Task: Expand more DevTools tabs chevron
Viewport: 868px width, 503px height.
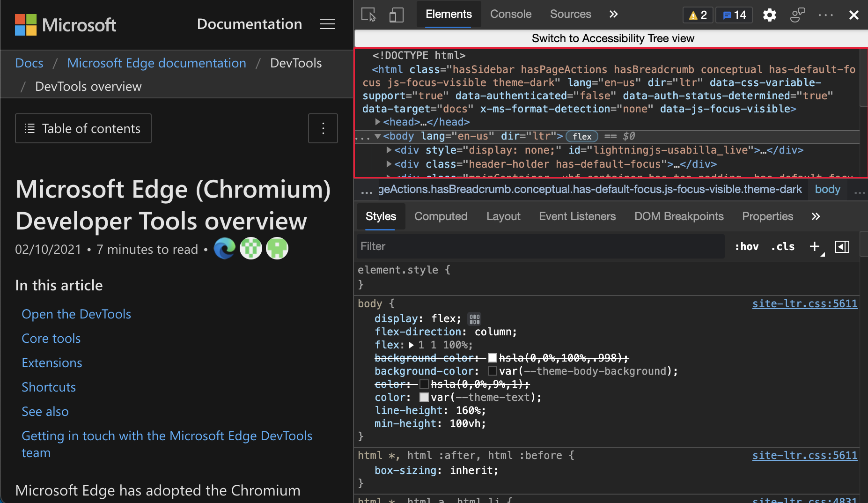Action: tap(613, 15)
